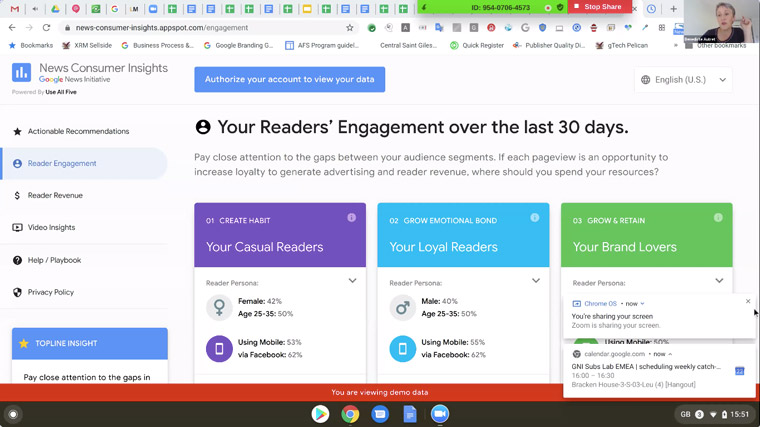The width and height of the screenshot is (760, 427).
Task: Click the info icon on Brand Lovers card
Action: point(718,218)
